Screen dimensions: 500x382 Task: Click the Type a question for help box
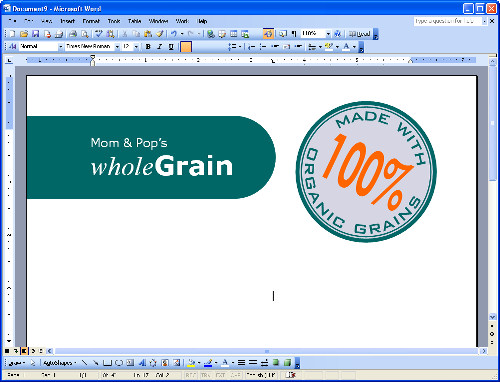click(447, 21)
